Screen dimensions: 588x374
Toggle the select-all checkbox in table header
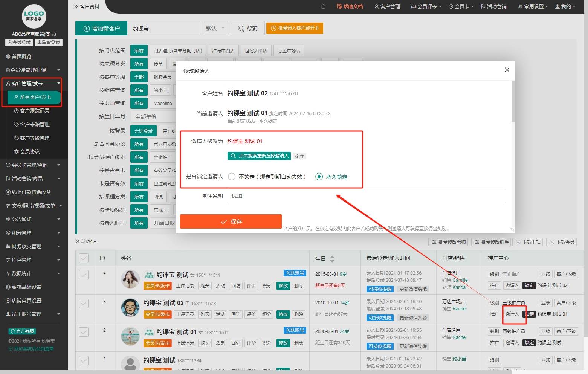point(84,258)
